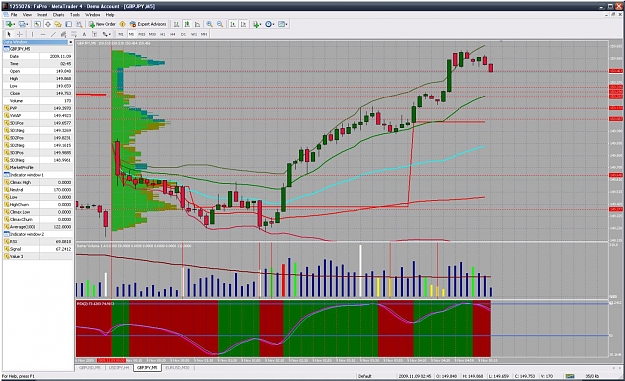
Task: Toggle the Terminal window icon
Action: [69, 24]
